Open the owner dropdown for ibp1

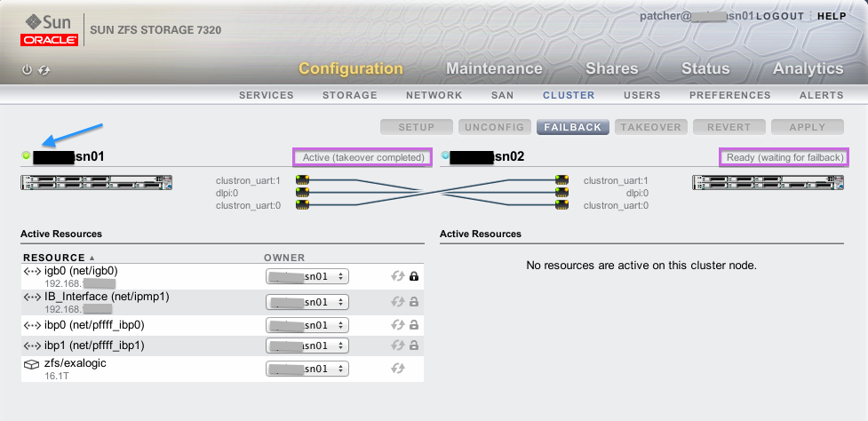point(307,346)
